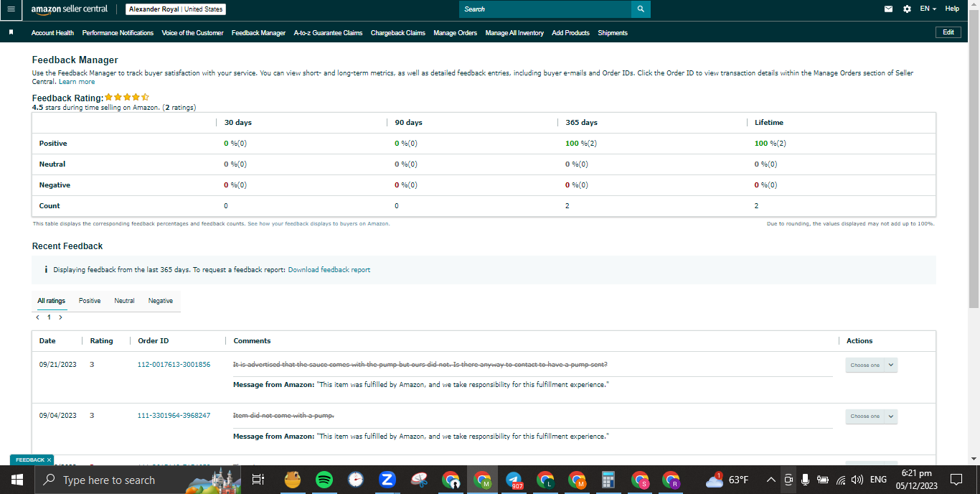Go to next page of feedback
Screen dimensions: 980x494
point(60,317)
